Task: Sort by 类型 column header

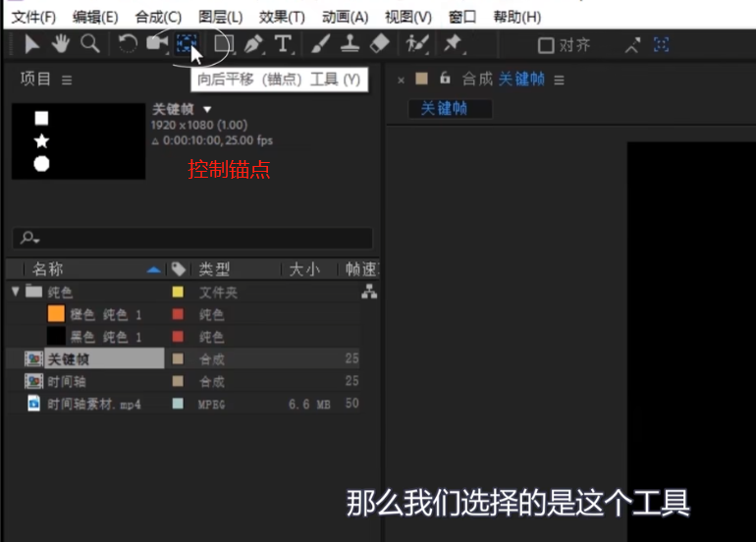Action: coord(214,269)
